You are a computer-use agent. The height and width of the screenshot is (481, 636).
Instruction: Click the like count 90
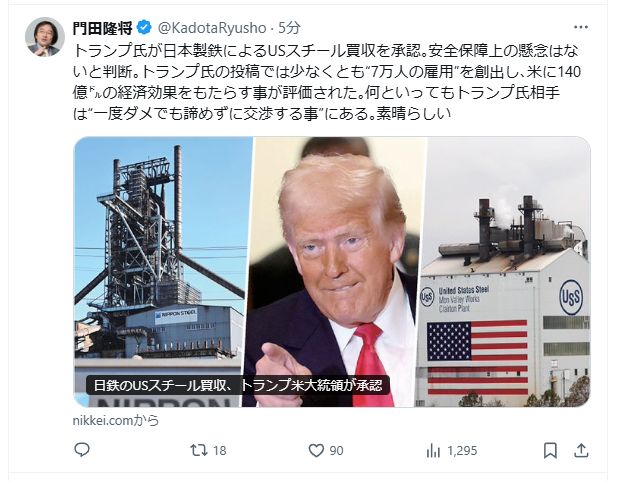[336, 451]
